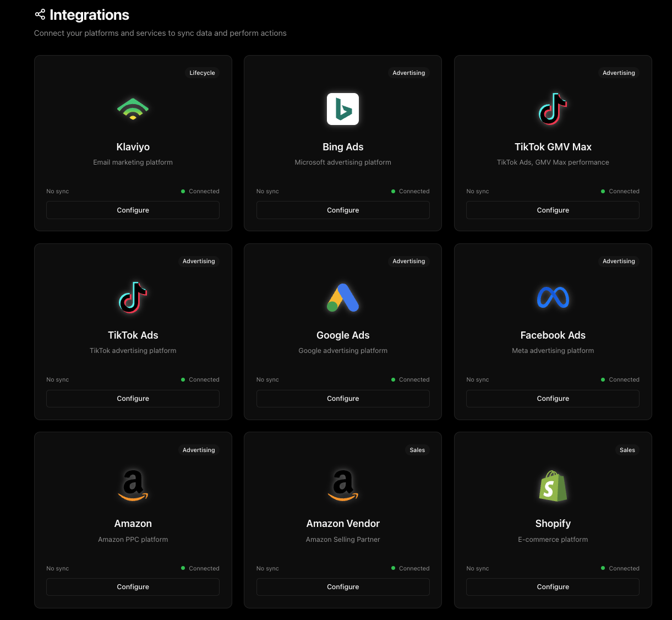Select the Bing Ads logo

(343, 109)
